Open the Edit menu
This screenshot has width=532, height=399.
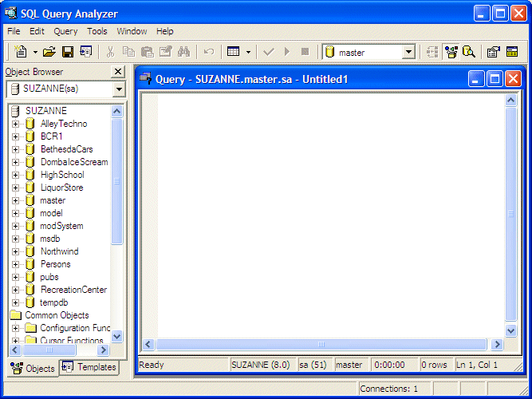point(37,31)
